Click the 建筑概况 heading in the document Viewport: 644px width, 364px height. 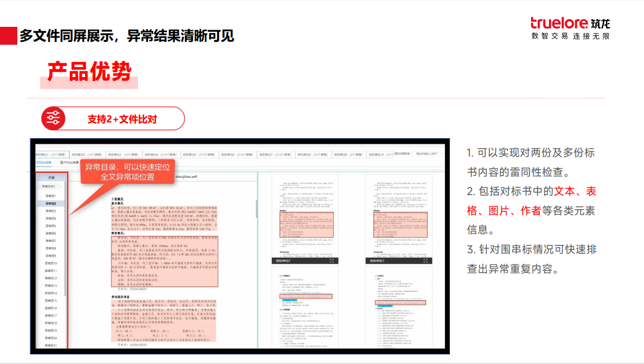pos(118,233)
